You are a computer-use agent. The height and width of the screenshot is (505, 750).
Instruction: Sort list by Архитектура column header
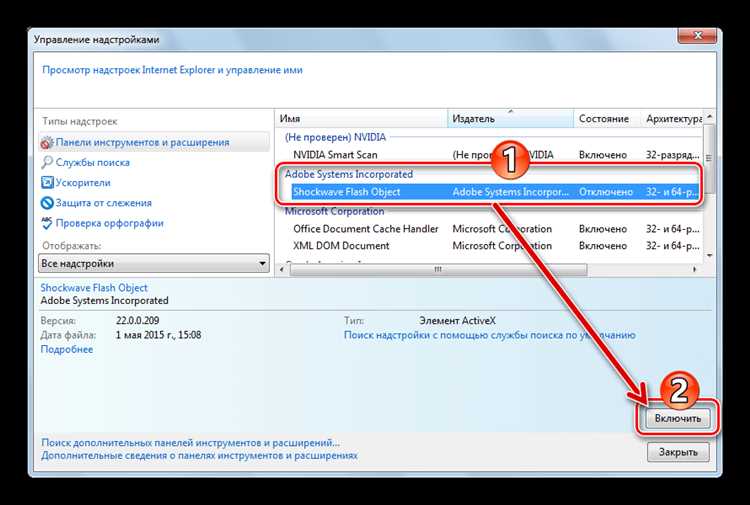673,119
